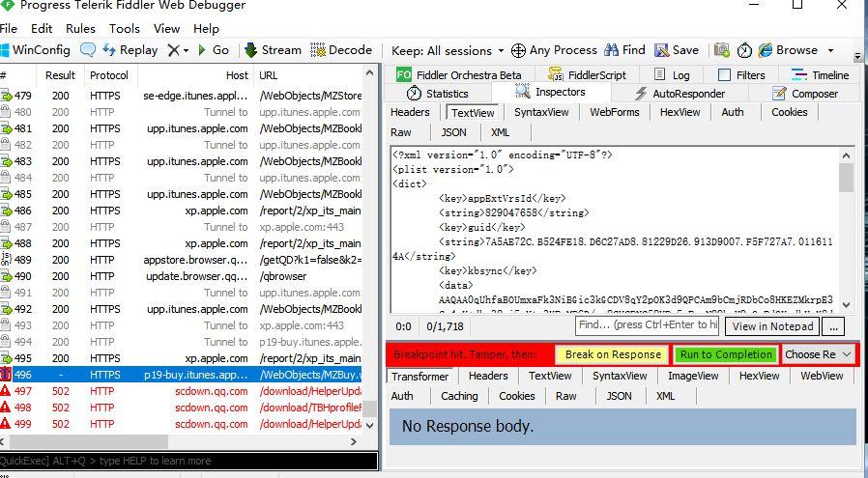Image resolution: width=868 pixels, height=478 pixels.
Task: Open the Edit menu
Action: 42,29
